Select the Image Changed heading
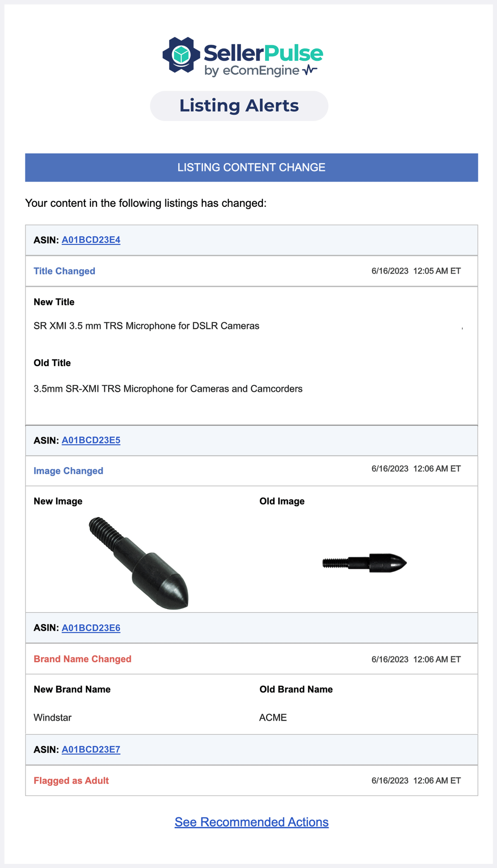 pyautogui.click(x=68, y=471)
